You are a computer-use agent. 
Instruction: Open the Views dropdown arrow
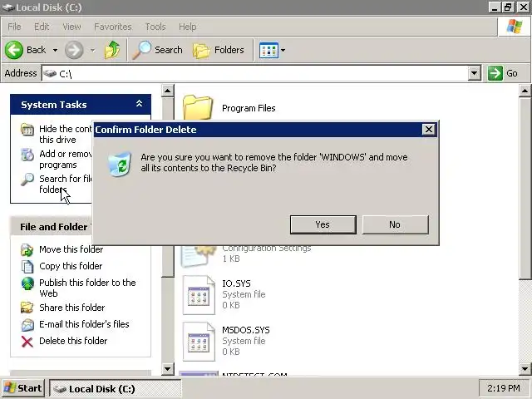283,50
